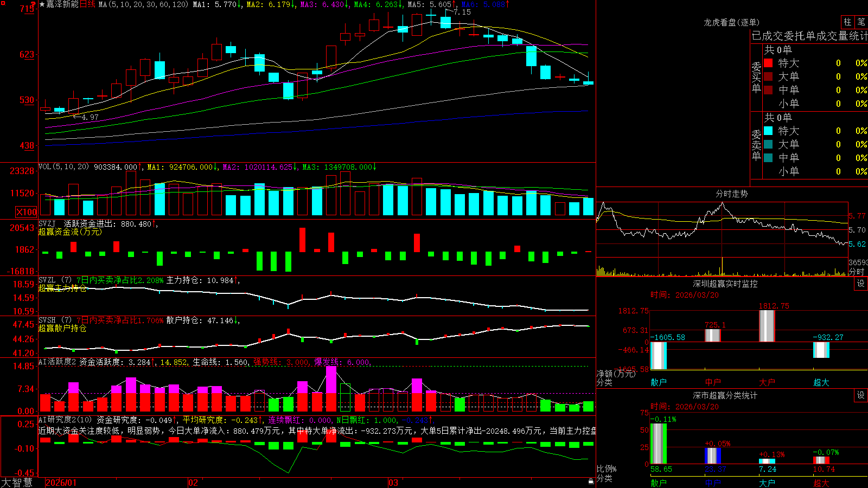Click 大户 category under 深圳超赢实时监控 chart
The width and height of the screenshot is (868, 488).
pyautogui.click(x=767, y=382)
